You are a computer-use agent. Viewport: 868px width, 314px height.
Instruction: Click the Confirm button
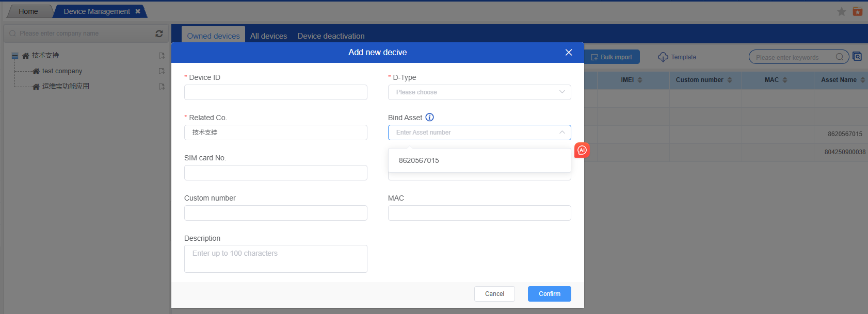click(x=549, y=294)
